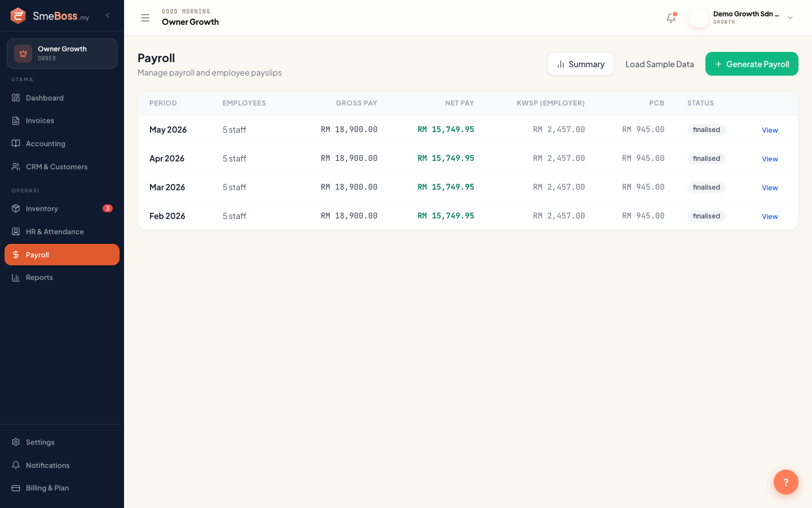
Task: Click the PCB column header
Action: click(x=656, y=103)
